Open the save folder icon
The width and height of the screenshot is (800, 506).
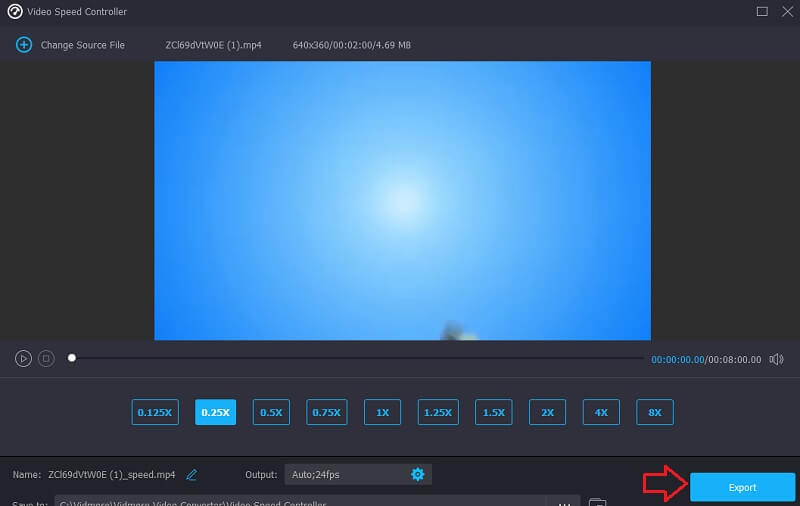(x=597, y=502)
